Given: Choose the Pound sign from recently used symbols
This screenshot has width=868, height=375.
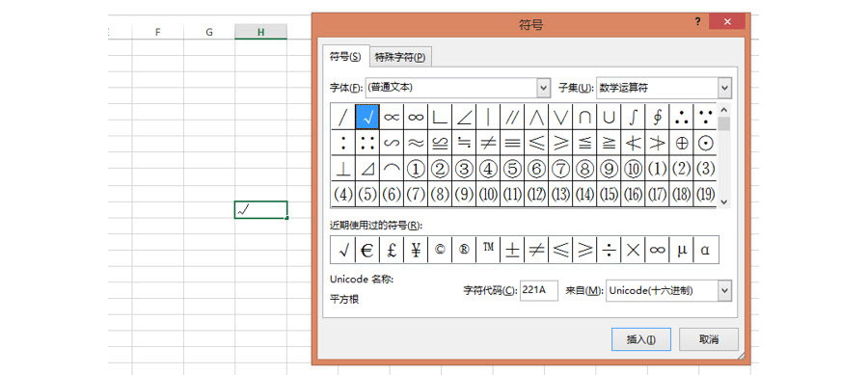Looking at the screenshot, I should click(x=392, y=250).
